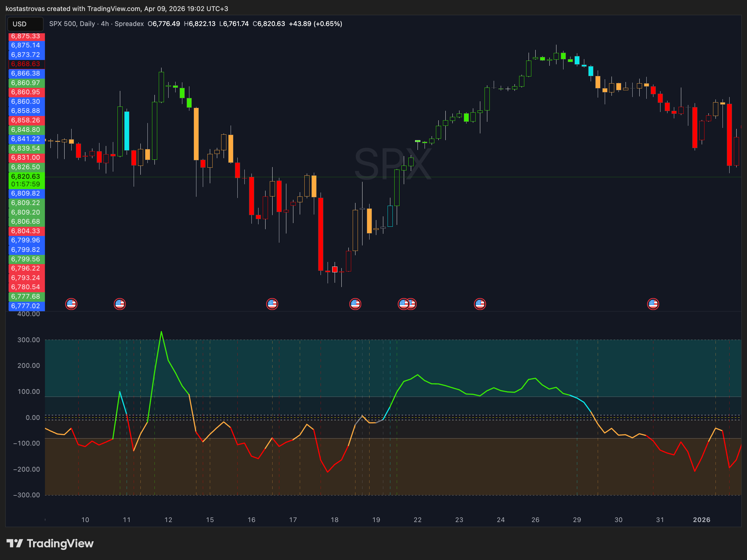Click the USD currency button

pyautogui.click(x=25, y=24)
